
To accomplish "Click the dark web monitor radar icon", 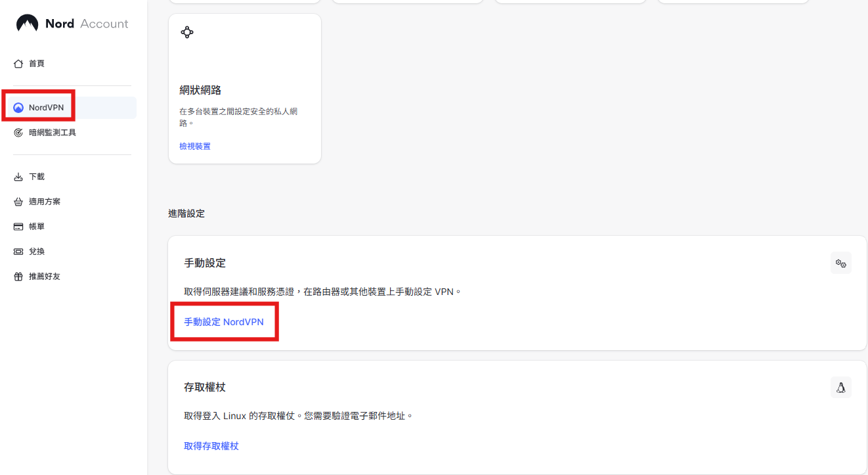I will click(18, 133).
